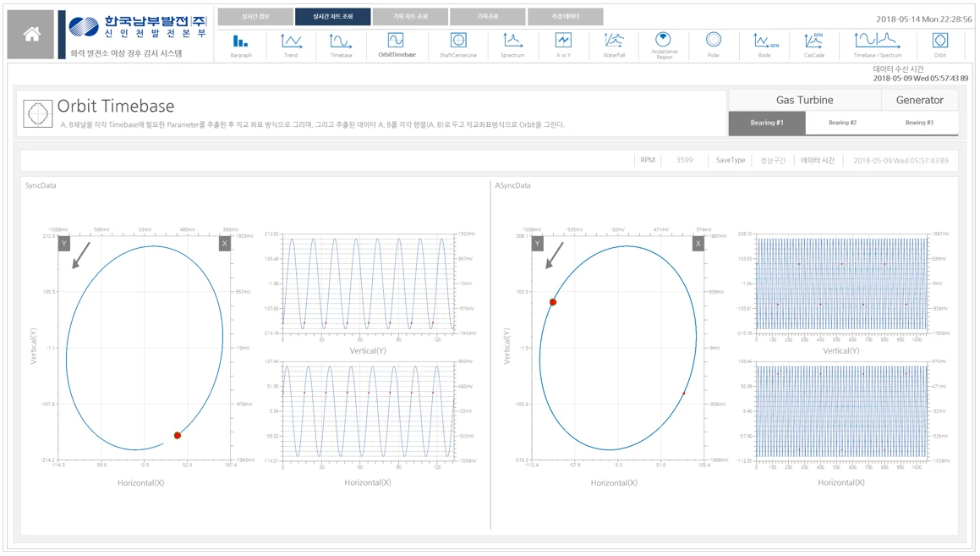Open the WaterFall chart

coord(614,45)
